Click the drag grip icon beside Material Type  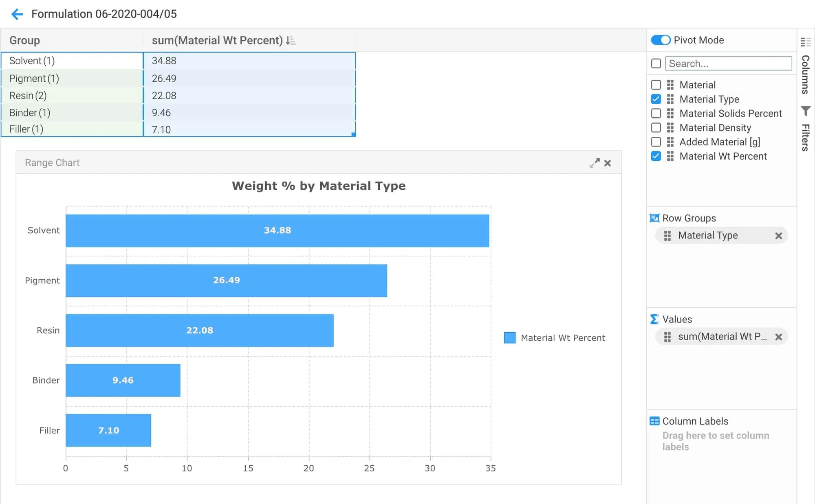[x=670, y=99]
